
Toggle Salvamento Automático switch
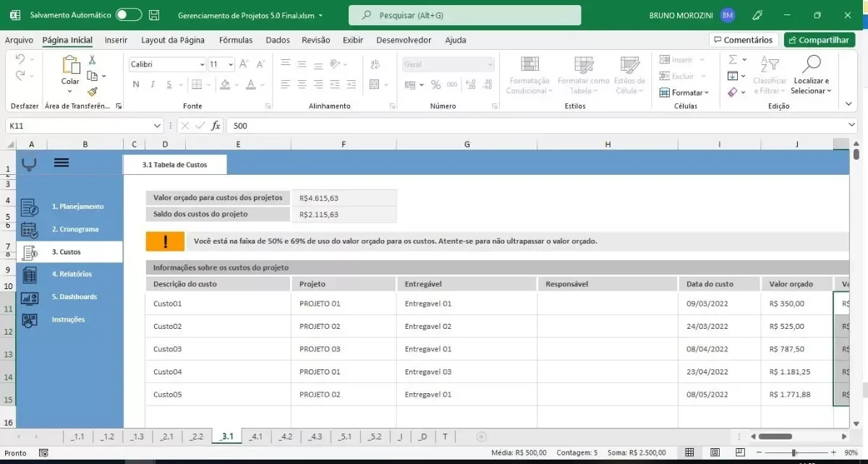pos(129,14)
